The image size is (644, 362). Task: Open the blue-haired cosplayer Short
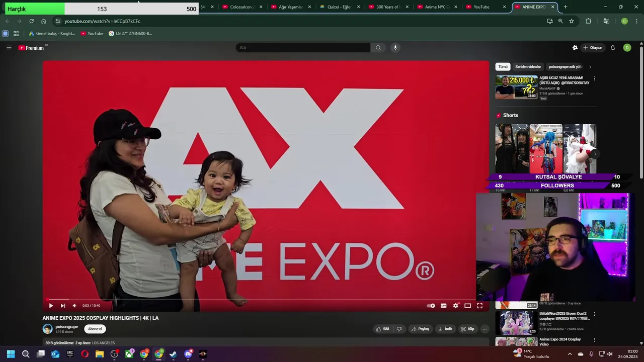[x=546, y=149]
